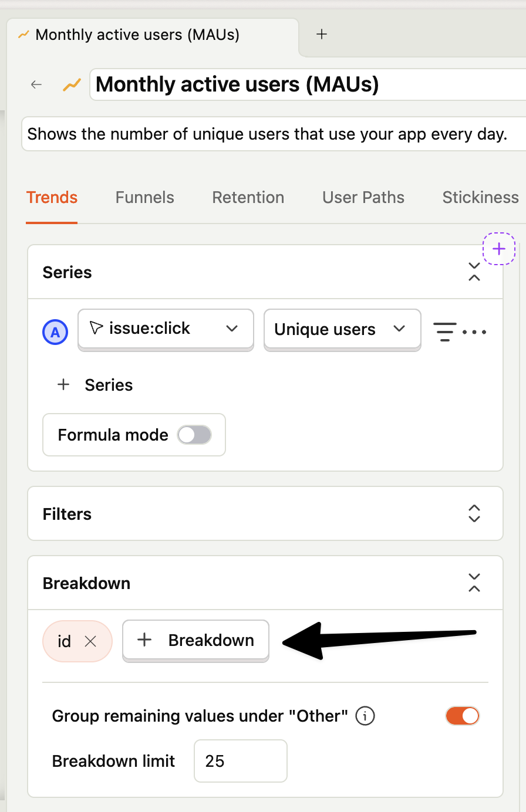Enable Formula mode switch
This screenshot has height=812, width=526.
point(194,435)
